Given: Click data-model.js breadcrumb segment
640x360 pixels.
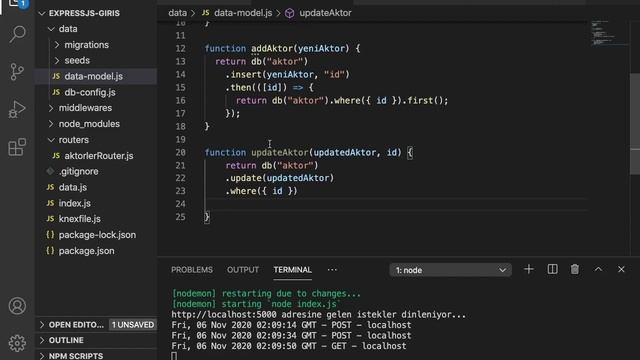Looking at the screenshot, I should pyautogui.click(x=243, y=13).
